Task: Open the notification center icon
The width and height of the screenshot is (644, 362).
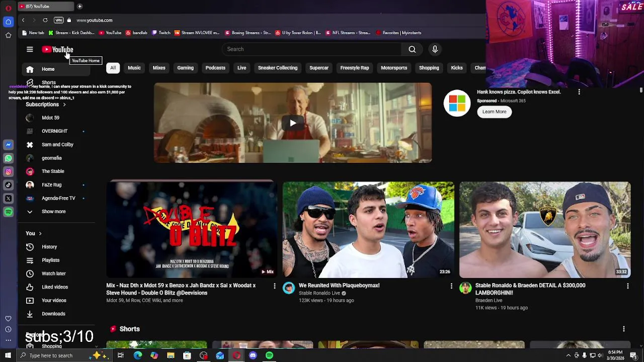Action: click(x=633, y=355)
